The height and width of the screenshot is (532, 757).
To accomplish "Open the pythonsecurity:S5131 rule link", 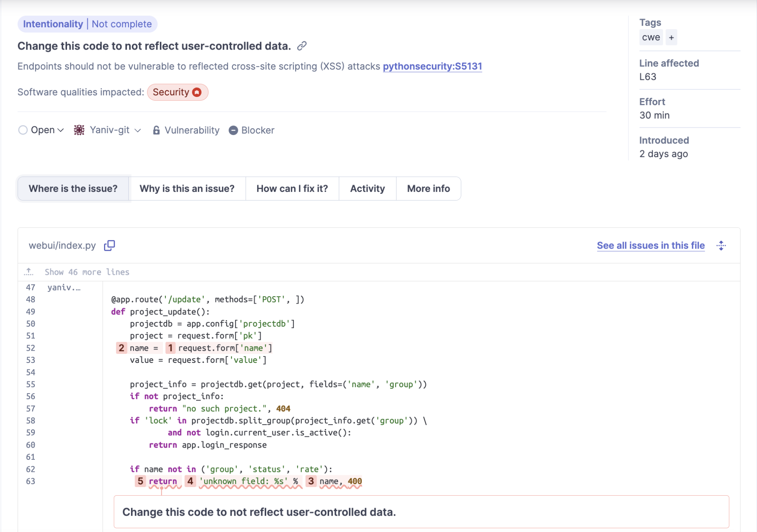I will (x=432, y=66).
